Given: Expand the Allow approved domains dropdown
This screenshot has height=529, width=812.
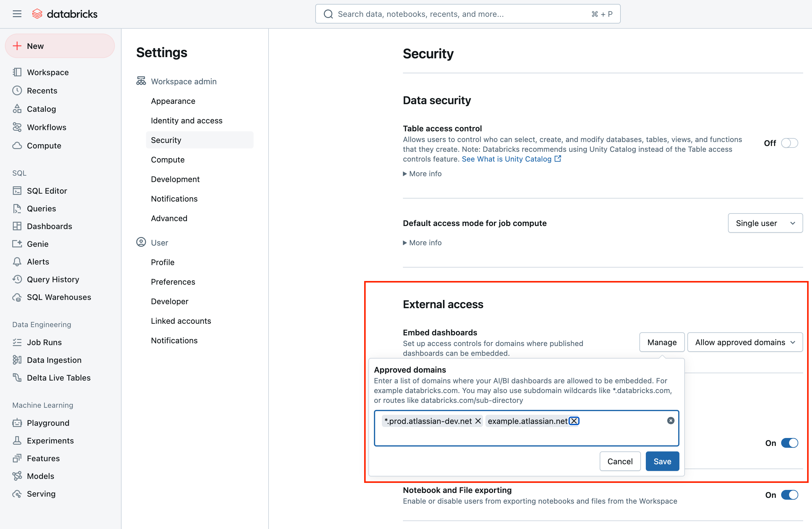Looking at the screenshot, I should click(x=744, y=342).
